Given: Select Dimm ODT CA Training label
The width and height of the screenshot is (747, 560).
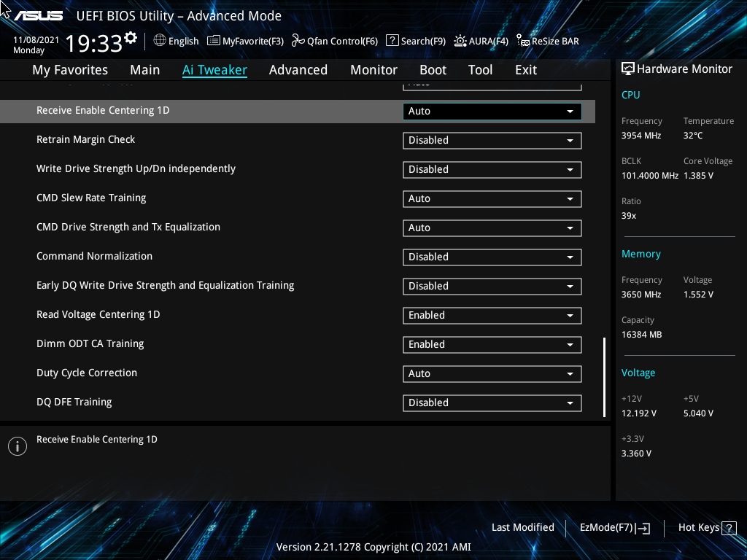Looking at the screenshot, I should coord(90,344).
